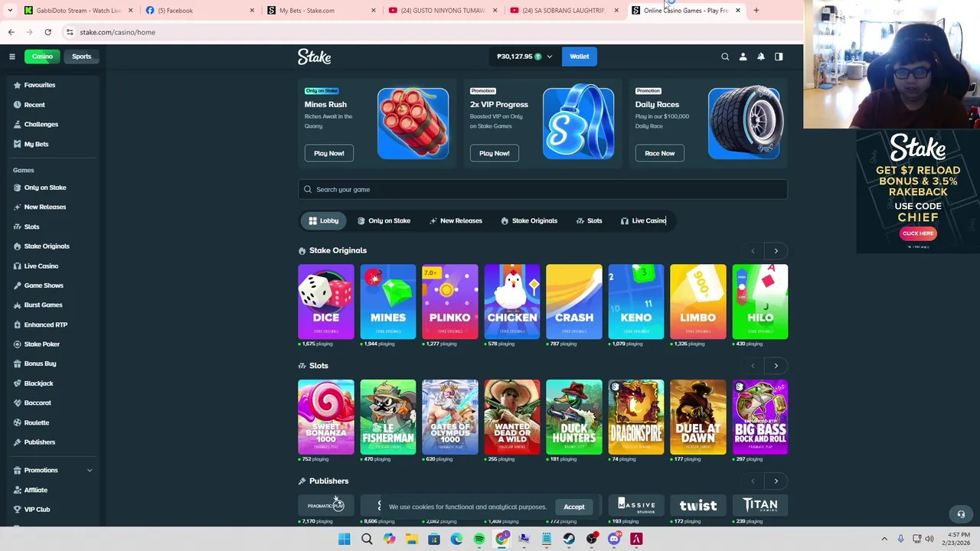Click Play Now on 2x VIP Progress
Screen dimensions: 980x551
click(x=495, y=153)
